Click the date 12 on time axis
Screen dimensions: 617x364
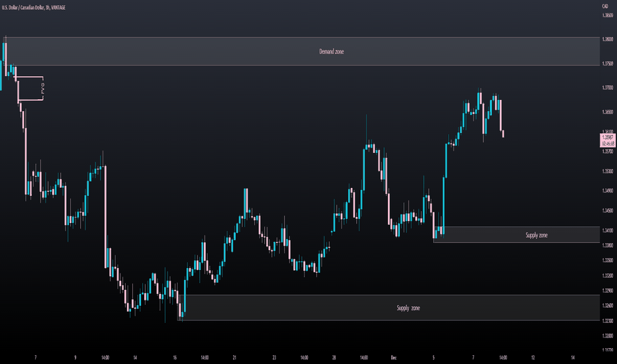[533, 357]
